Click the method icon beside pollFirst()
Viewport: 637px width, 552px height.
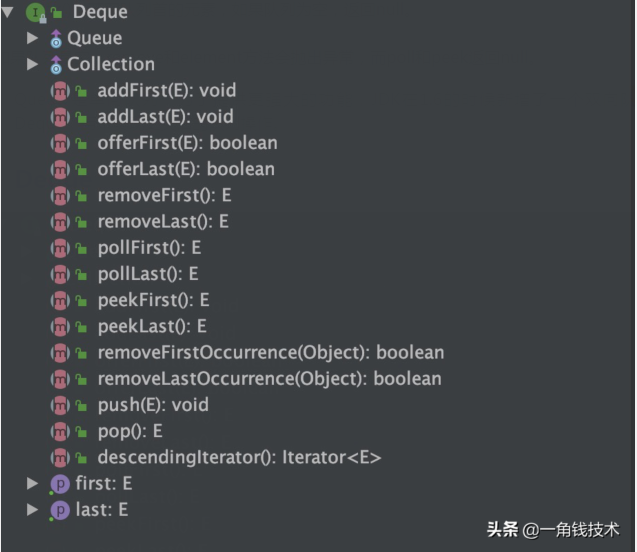coord(59,248)
